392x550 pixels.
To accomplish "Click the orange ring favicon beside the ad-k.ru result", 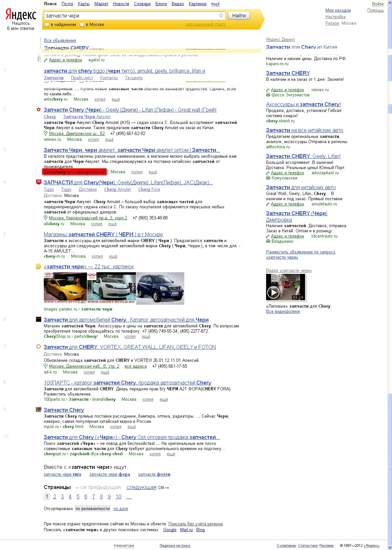I will (39, 347).
